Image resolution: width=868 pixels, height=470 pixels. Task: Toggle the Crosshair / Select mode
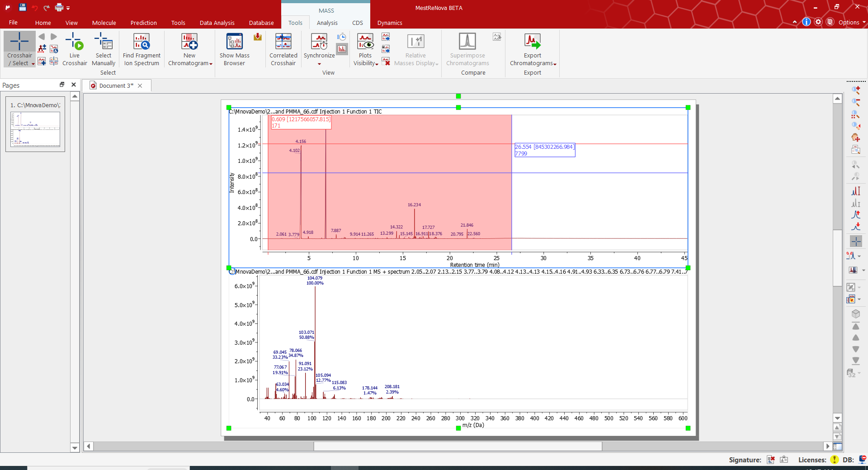19,42
